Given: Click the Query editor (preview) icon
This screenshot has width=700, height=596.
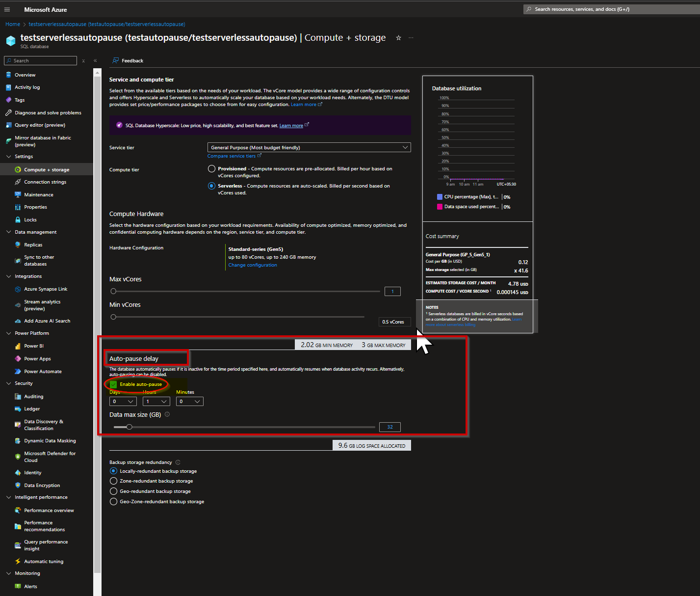Looking at the screenshot, I should [x=8, y=125].
